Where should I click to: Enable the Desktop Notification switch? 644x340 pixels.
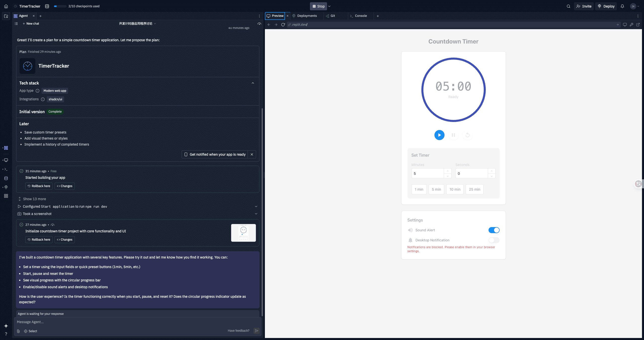[494, 240]
